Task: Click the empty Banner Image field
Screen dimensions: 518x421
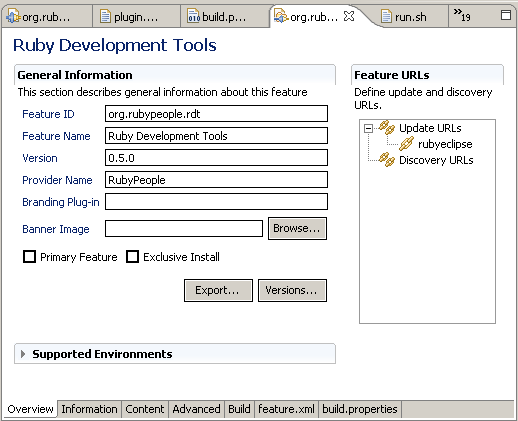Action: (x=184, y=229)
